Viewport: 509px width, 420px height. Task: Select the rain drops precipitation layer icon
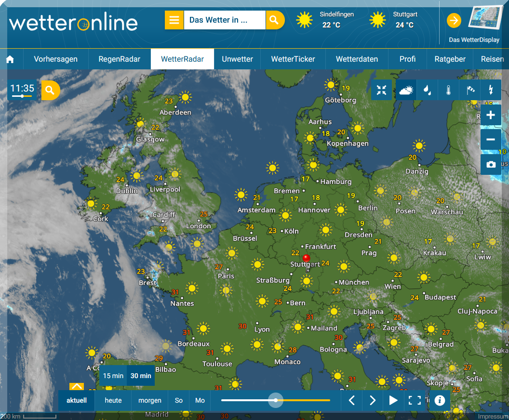pyautogui.click(x=427, y=90)
